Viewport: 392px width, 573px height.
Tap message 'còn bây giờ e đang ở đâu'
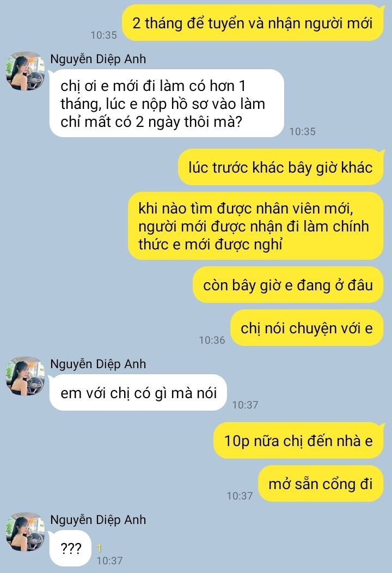coord(288,285)
